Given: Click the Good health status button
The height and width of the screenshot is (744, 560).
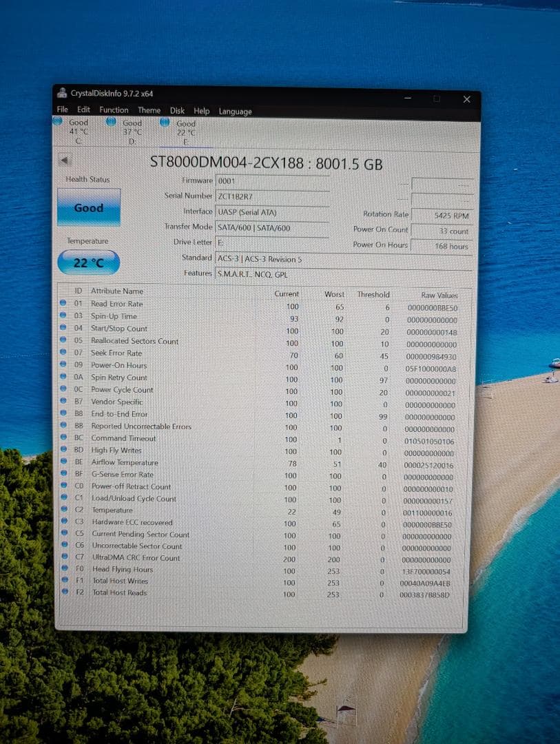Looking at the screenshot, I should click(88, 207).
